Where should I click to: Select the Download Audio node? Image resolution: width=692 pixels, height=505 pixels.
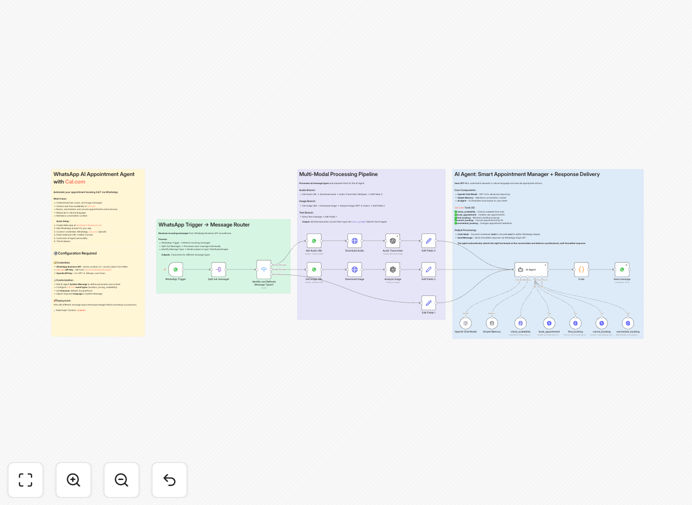coord(354,241)
